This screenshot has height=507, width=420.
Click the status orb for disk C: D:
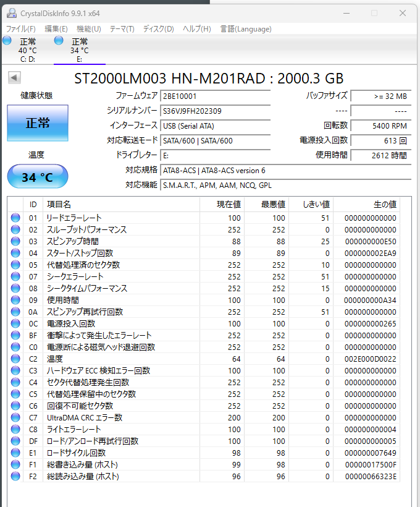click(x=7, y=41)
